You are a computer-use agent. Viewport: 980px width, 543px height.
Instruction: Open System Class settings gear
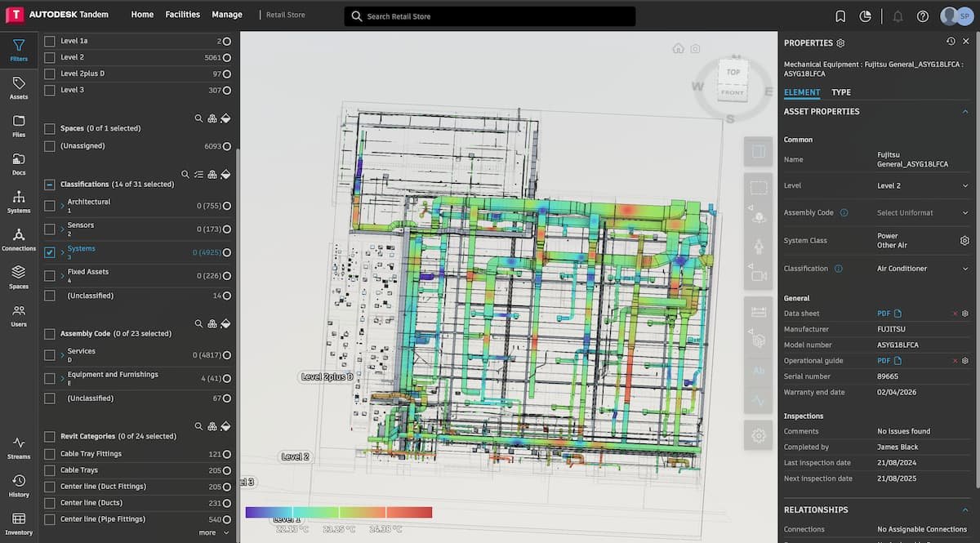coord(964,241)
